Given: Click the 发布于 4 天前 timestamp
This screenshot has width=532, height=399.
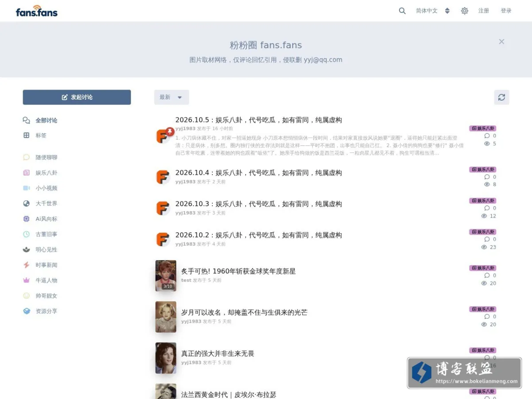Looking at the screenshot, I should [211, 244].
